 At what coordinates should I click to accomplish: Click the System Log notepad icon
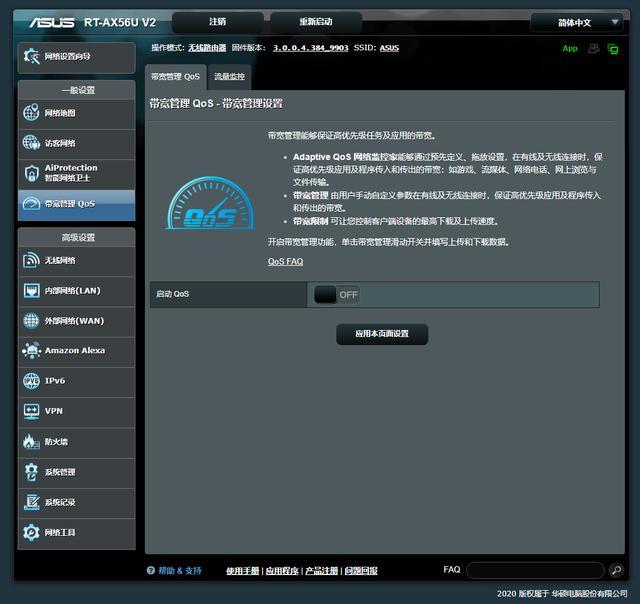click(31, 502)
